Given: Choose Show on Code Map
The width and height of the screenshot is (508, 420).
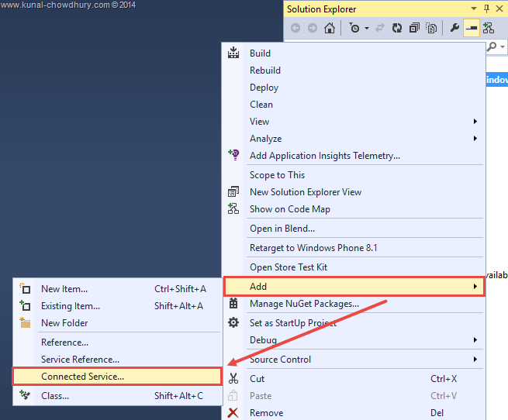Looking at the screenshot, I should pos(354,209).
